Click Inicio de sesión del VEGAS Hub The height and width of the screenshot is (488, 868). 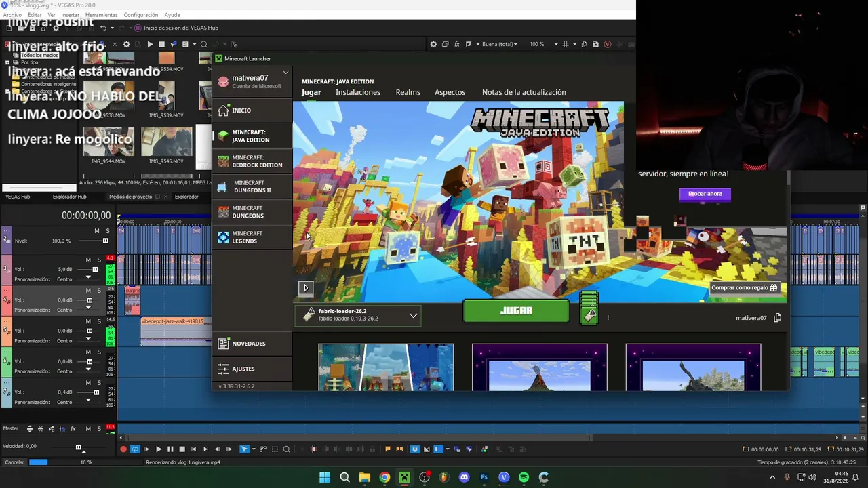(x=176, y=28)
